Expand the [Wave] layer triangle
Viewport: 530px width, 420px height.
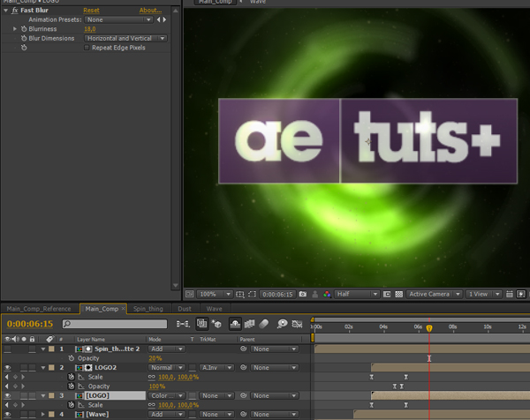click(x=43, y=414)
